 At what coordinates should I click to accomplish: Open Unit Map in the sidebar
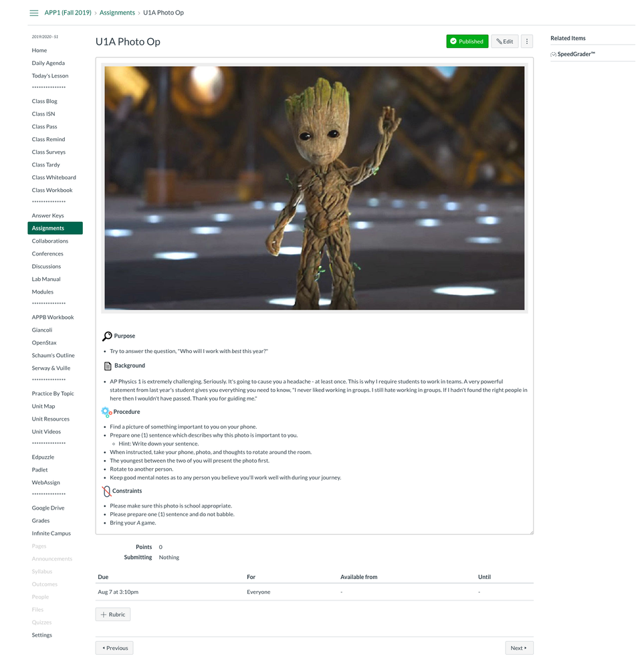43,407
